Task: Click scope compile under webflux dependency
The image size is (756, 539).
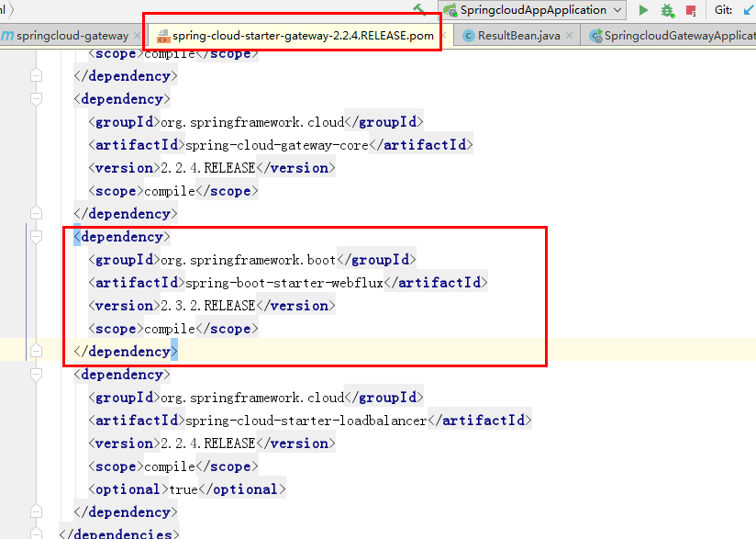Action: pyautogui.click(x=173, y=329)
